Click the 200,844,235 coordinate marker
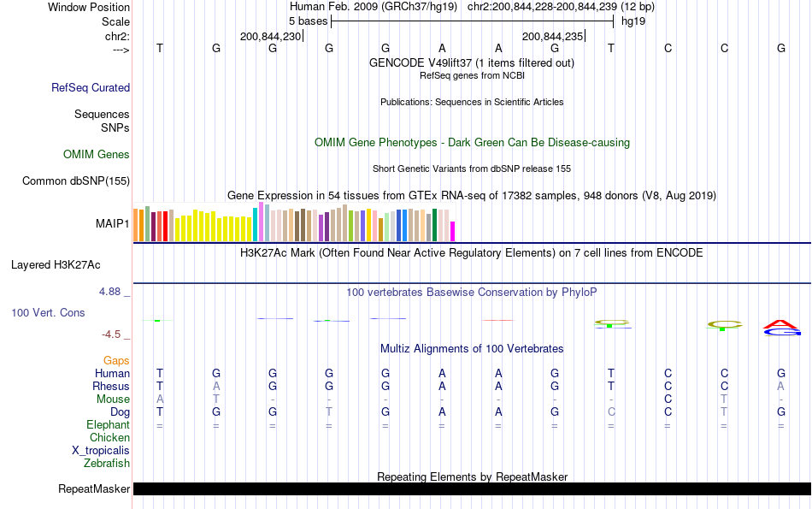The width and height of the screenshot is (812, 509). [x=552, y=36]
